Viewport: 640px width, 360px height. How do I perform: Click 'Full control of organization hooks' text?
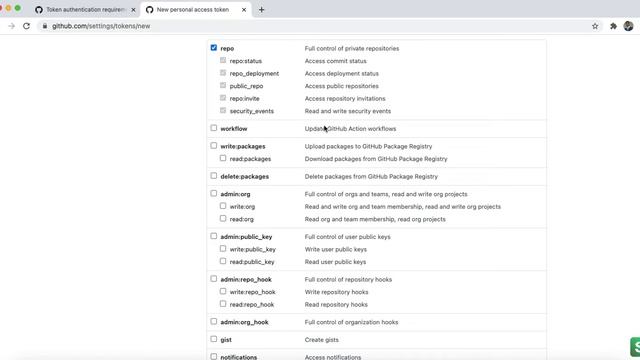(351, 322)
